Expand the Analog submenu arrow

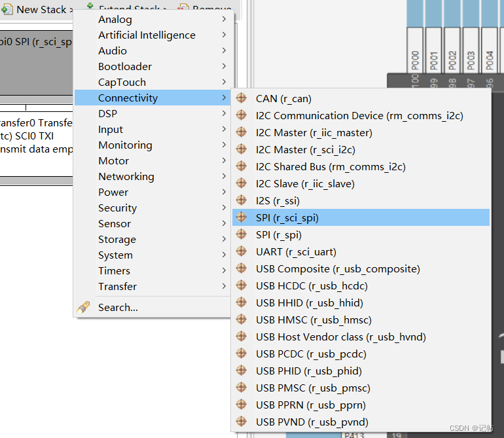point(224,19)
